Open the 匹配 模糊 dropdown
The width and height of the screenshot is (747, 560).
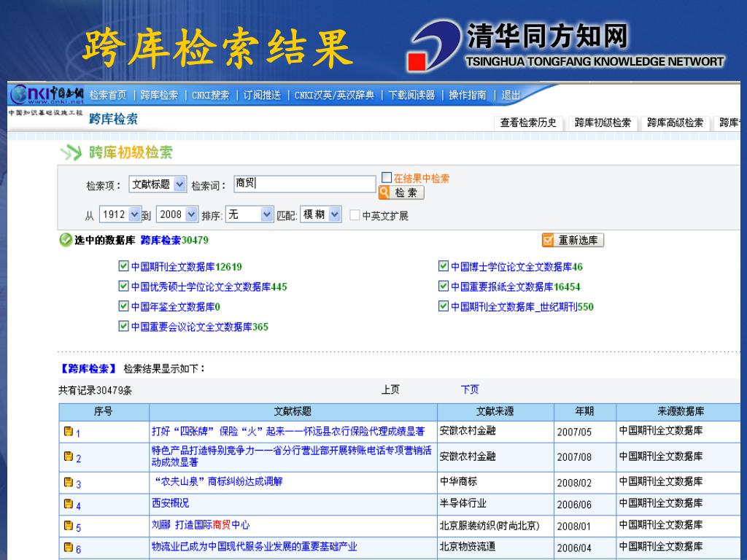click(321, 215)
